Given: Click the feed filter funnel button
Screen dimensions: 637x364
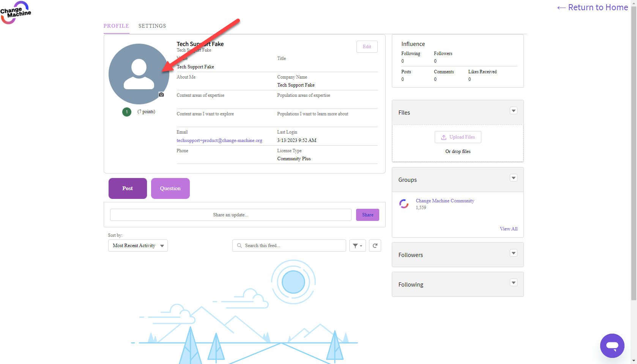Looking at the screenshot, I should 358,246.
